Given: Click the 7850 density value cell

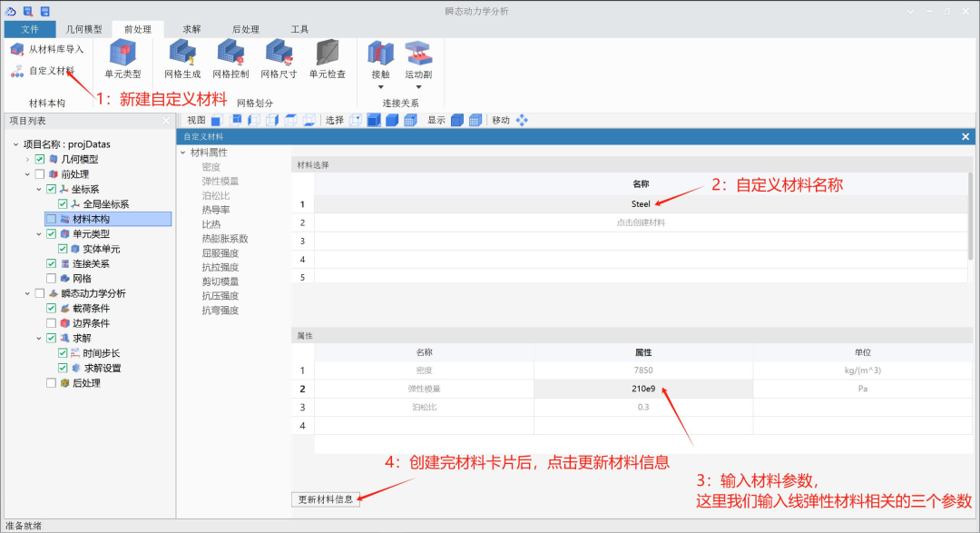Looking at the screenshot, I should (643, 370).
